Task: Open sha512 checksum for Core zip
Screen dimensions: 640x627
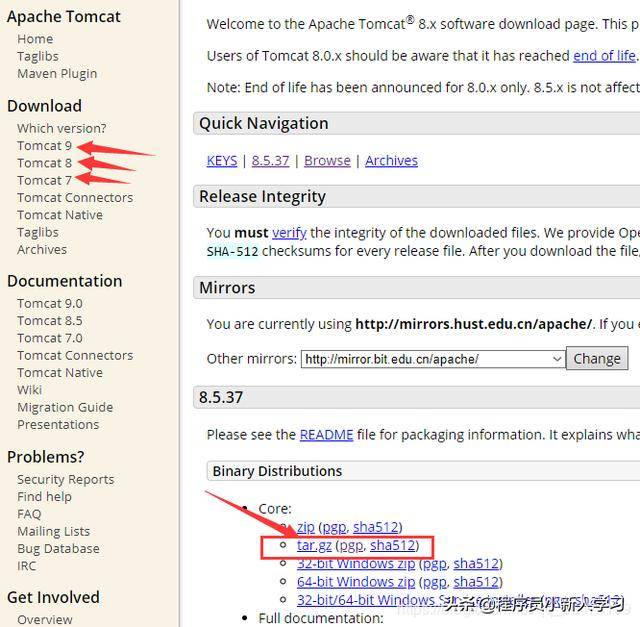Action: 376,527
